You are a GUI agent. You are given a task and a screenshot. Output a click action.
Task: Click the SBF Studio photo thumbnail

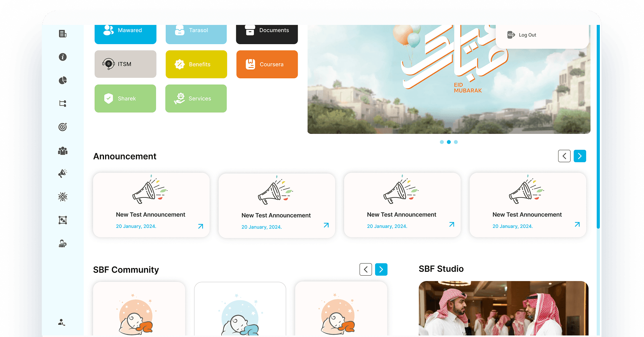503,309
